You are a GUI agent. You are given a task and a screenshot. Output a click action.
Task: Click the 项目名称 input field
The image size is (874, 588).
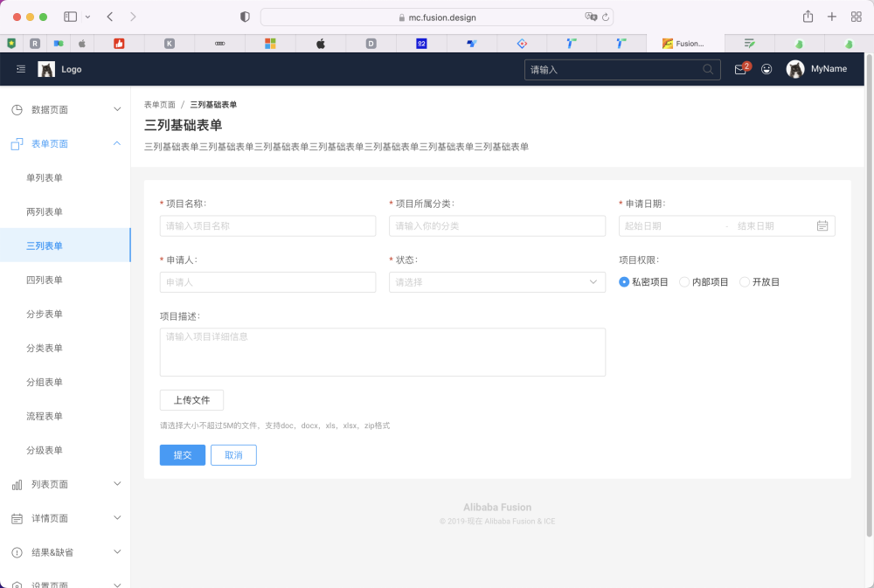(x=267, y=225)
